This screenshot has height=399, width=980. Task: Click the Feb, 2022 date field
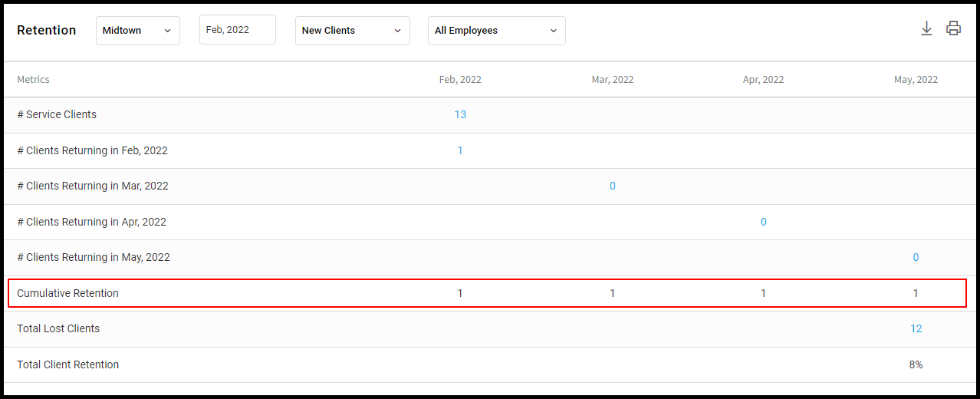pyautogui.click(x=238, y=30)
